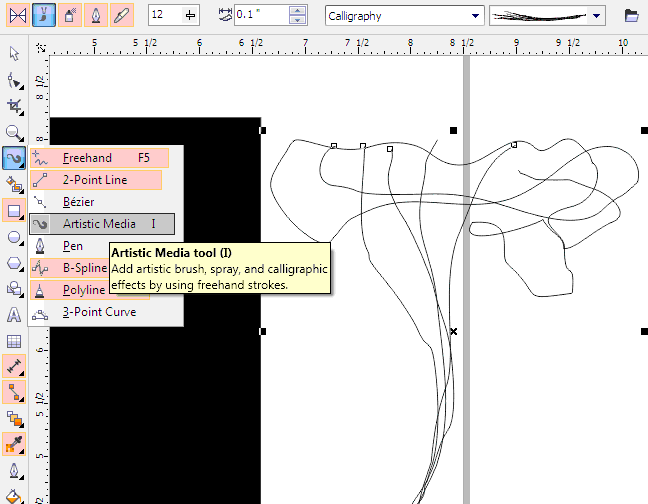Choose Bézier from the flyout menu
Viewport: 648px width, 504px height.
coord(78,202)
